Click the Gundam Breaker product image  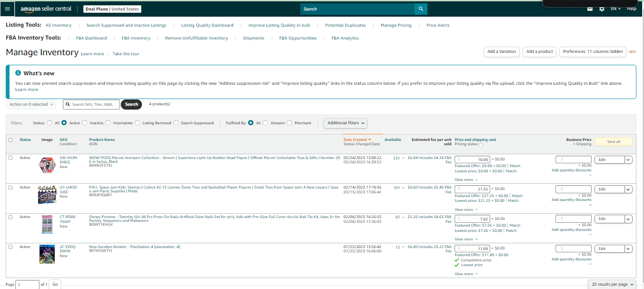(x=47, y=254)
